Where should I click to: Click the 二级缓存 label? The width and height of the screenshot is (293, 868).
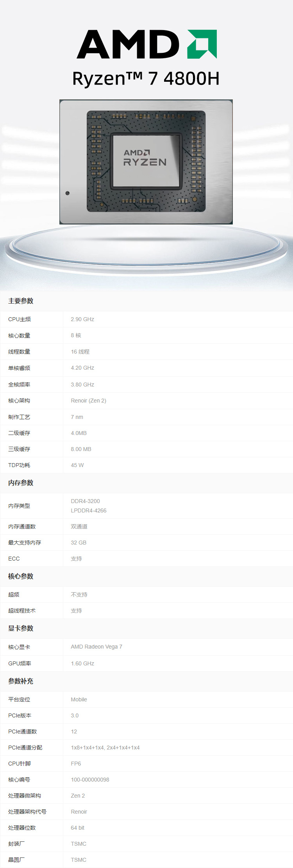tap(19, 433)
